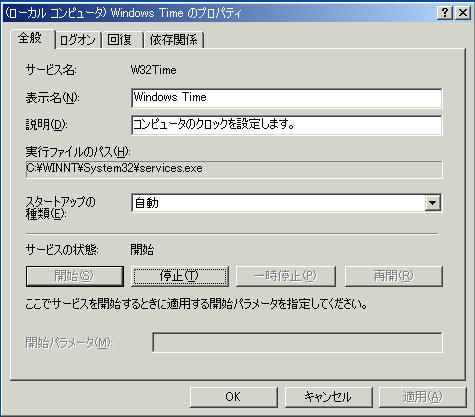Image resolution: width=475 pixels, height=417 pixels.
Task: Click the 説明 description field
Action: pyautogui.click(x=287, y=125)
